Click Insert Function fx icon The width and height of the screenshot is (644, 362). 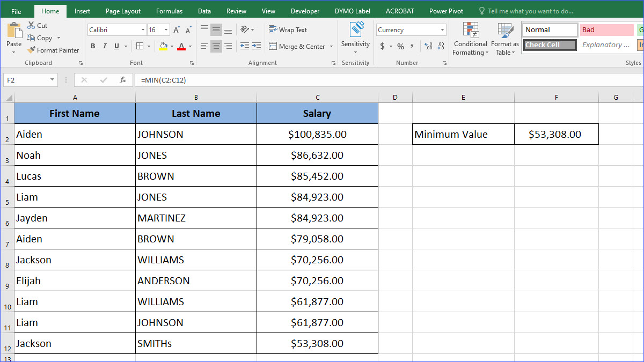(123, 80)
